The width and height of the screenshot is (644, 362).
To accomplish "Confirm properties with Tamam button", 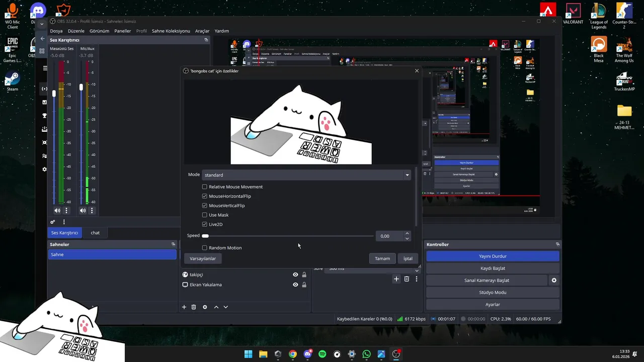I will pyautogui.click(x=382, y=258).
